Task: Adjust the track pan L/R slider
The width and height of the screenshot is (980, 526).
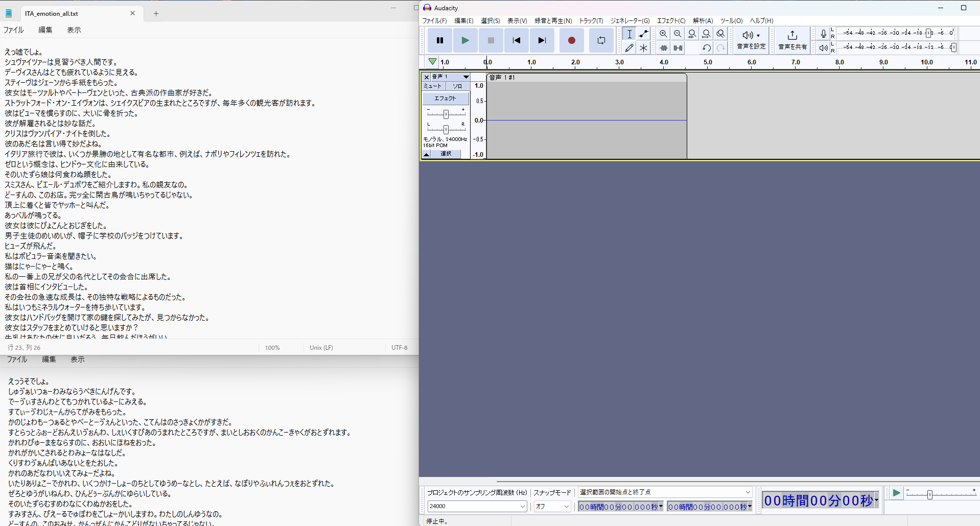Action: pyautogui.click(x=446, y=129)
